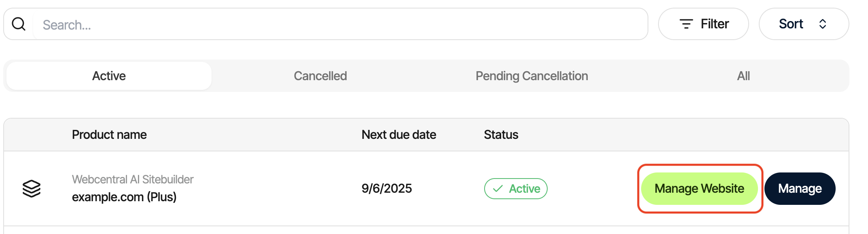Click the filter lines icon
This screenshot has width=868, height=234.
click(686, 24)
